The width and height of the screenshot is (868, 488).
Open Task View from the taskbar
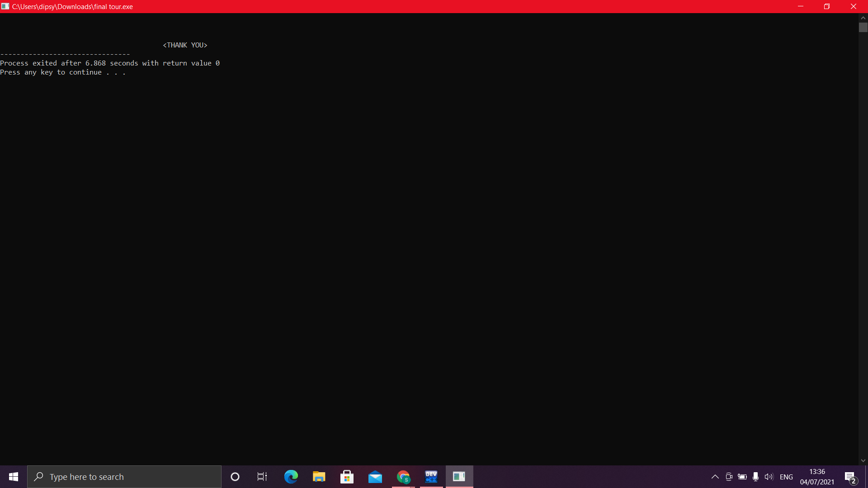click(x=262, y=477)
